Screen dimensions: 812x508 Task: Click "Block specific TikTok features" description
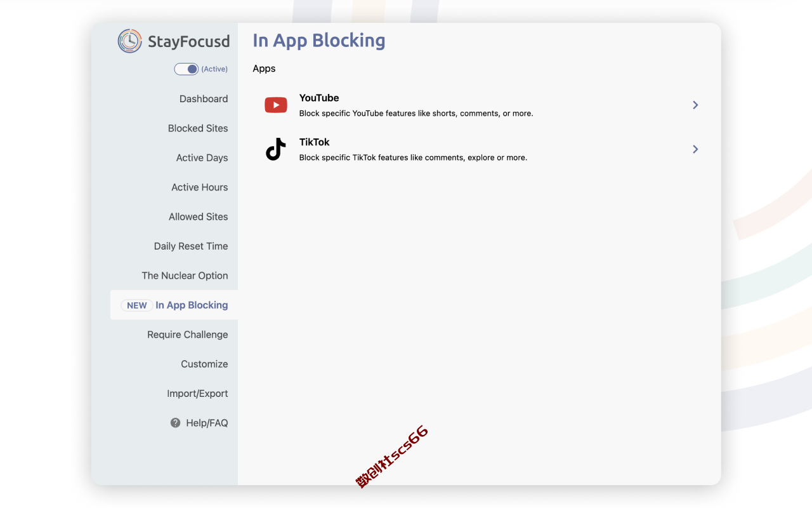point(413,157)
